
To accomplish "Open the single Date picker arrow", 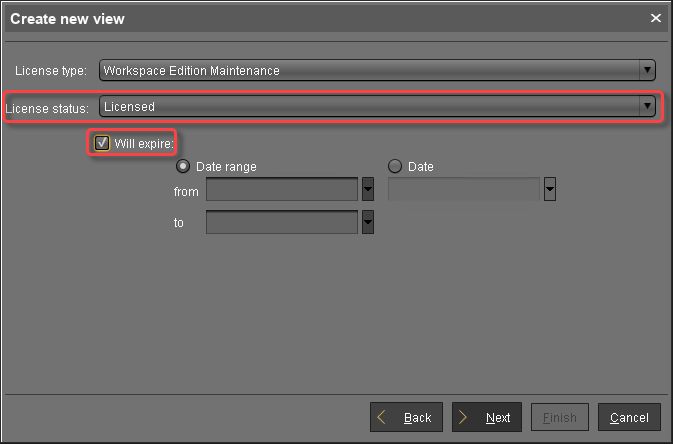I will [x=549, y=190].
